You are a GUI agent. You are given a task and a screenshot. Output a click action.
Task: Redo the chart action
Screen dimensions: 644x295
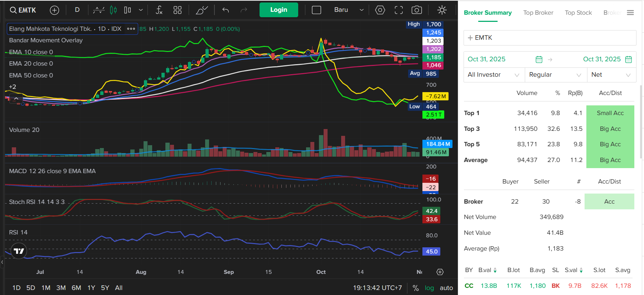coord(244,10)
